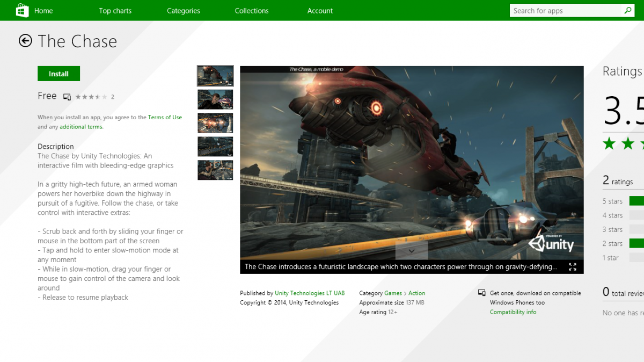The image size is (644, 362).
Task: Click the large hovercraft screenshot image
Action: (x=412, y=162)
